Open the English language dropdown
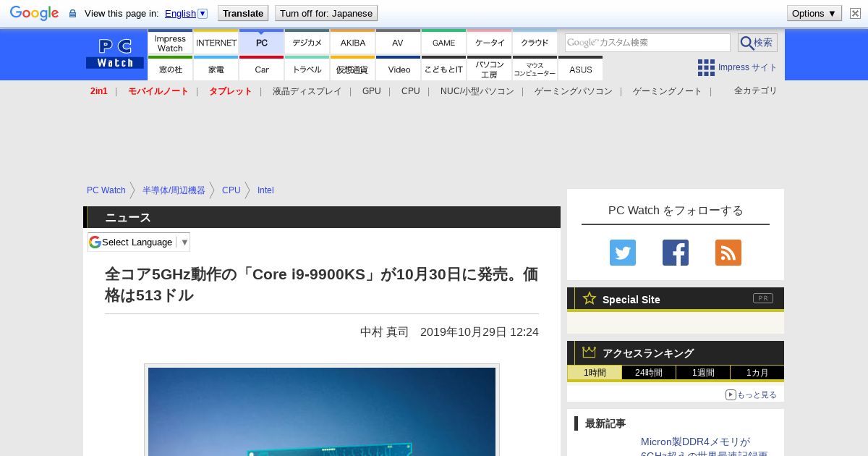868x456 pixels. [x=186, y=13]
